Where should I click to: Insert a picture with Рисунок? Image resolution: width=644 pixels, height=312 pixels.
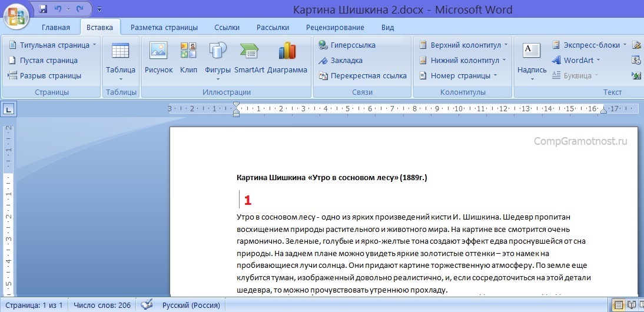[159, 58]
